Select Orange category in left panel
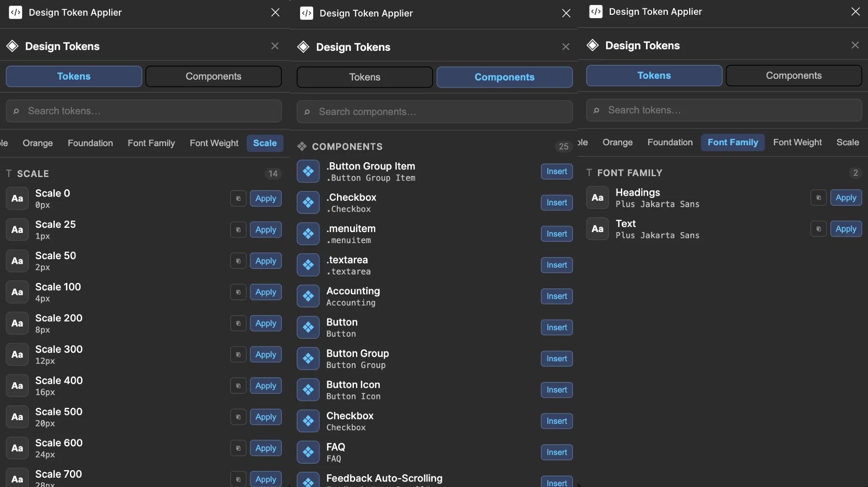 click(x=38, y=143)
